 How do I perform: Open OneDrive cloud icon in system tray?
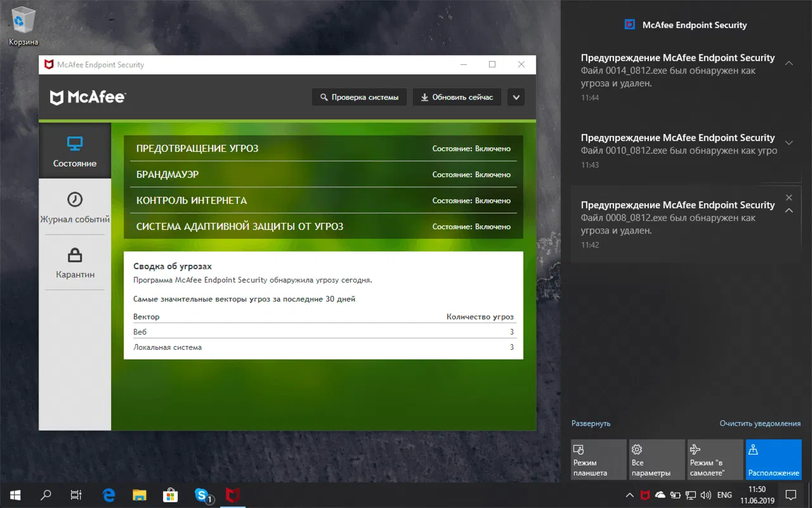660,495
